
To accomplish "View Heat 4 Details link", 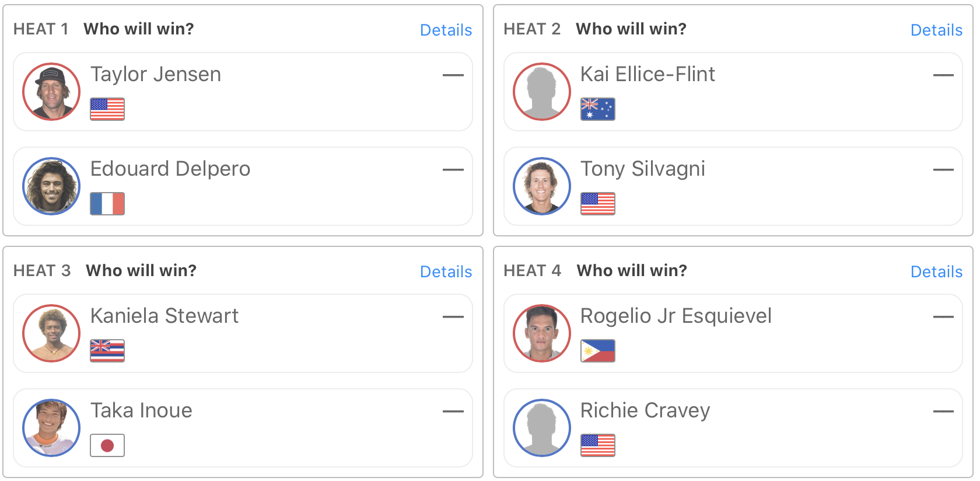I will [936, 271].
